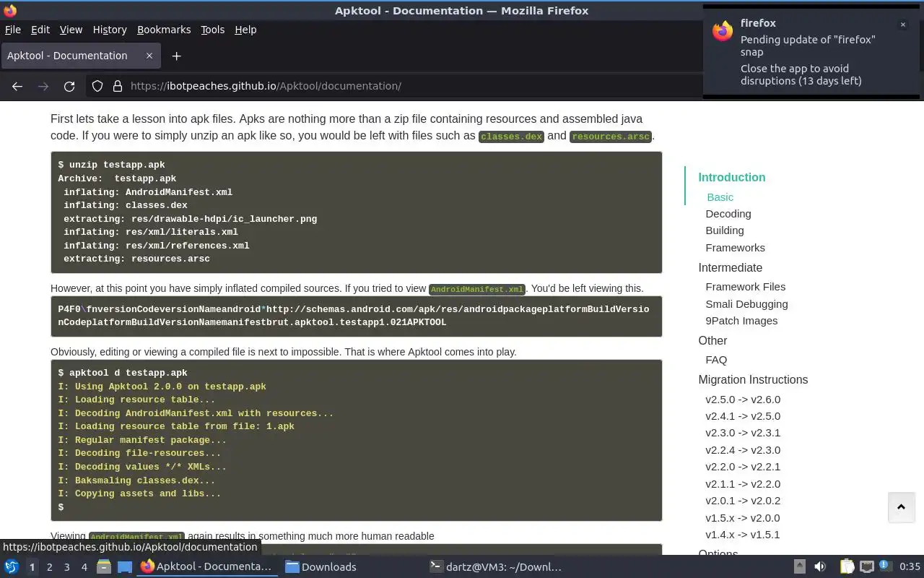Viewport: 924px width, 578px height.
Task: Switch to workspace 2 in taskbar
Action: click(x=49, y=567)
